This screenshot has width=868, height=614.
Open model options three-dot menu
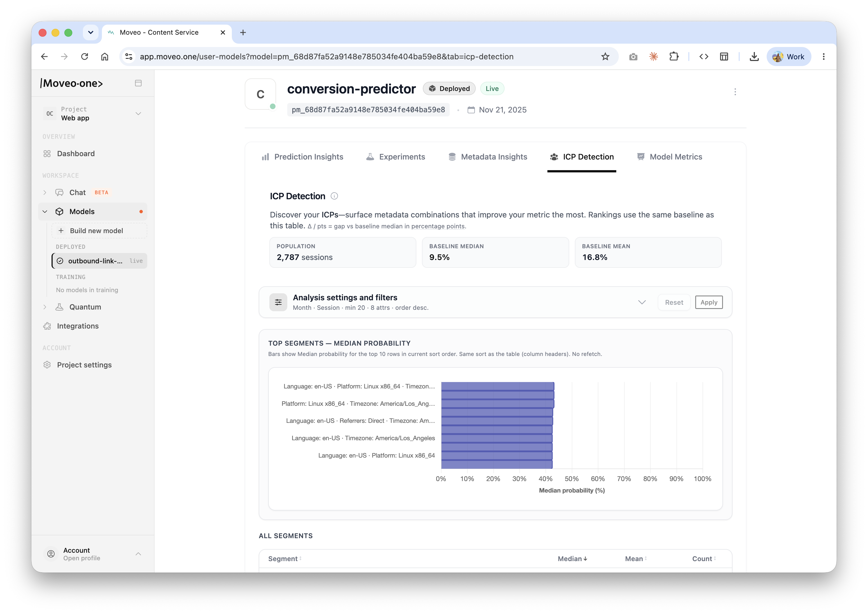pyautogui.click(x=735, y=92)
